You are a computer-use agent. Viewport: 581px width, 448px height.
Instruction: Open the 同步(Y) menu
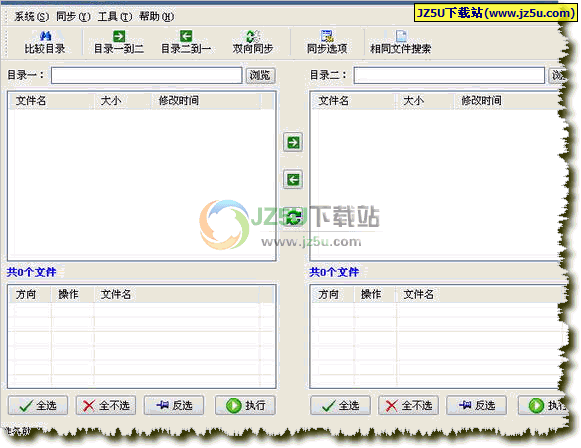coord(73,17)
